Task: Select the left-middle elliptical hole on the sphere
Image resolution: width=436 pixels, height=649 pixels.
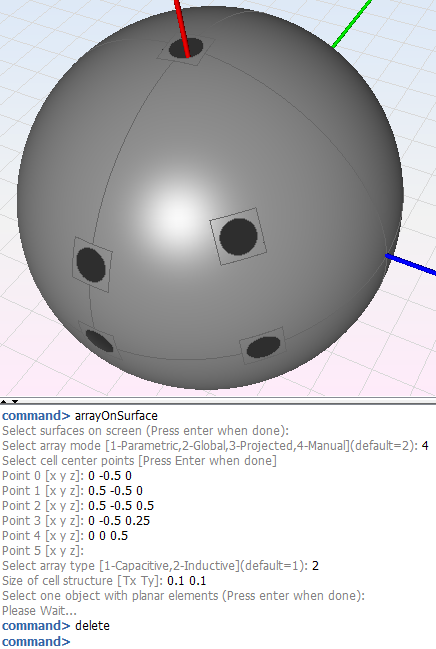Action: pos(91,265)
